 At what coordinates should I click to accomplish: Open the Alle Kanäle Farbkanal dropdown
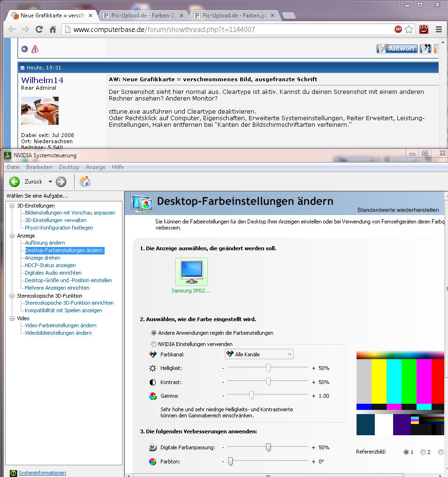[x=259, y=354]
